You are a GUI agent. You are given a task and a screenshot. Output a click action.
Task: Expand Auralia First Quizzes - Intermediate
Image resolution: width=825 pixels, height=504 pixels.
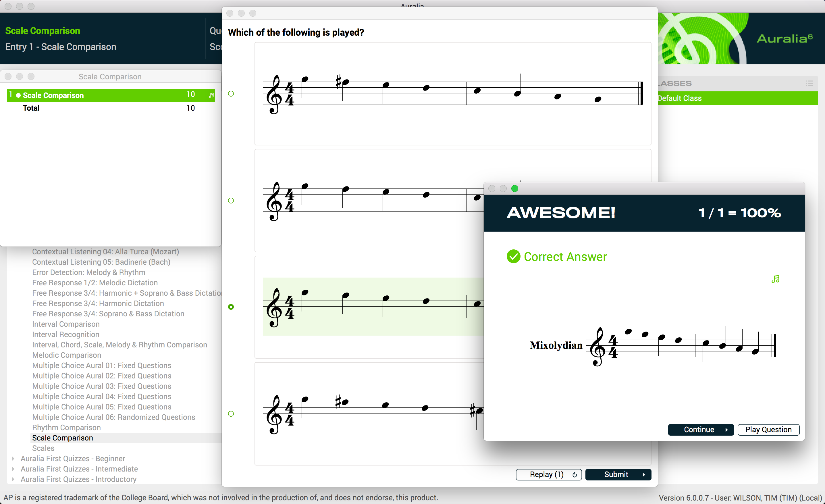click(13, 469)
